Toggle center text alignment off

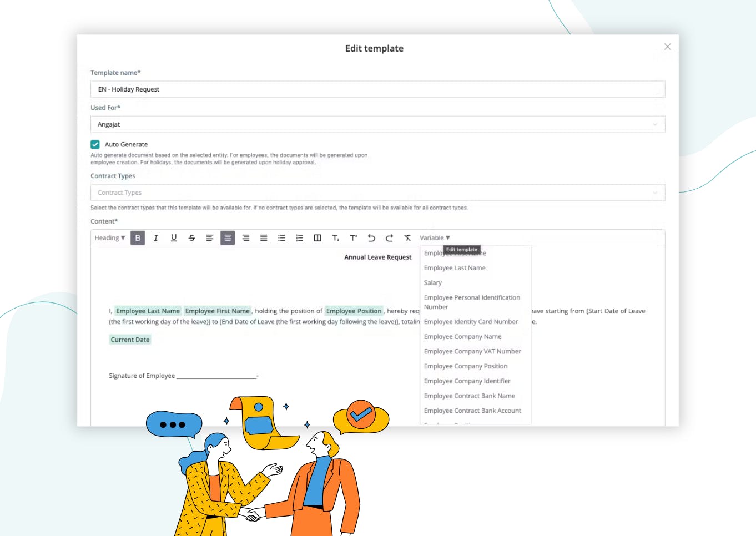point(227,237)
